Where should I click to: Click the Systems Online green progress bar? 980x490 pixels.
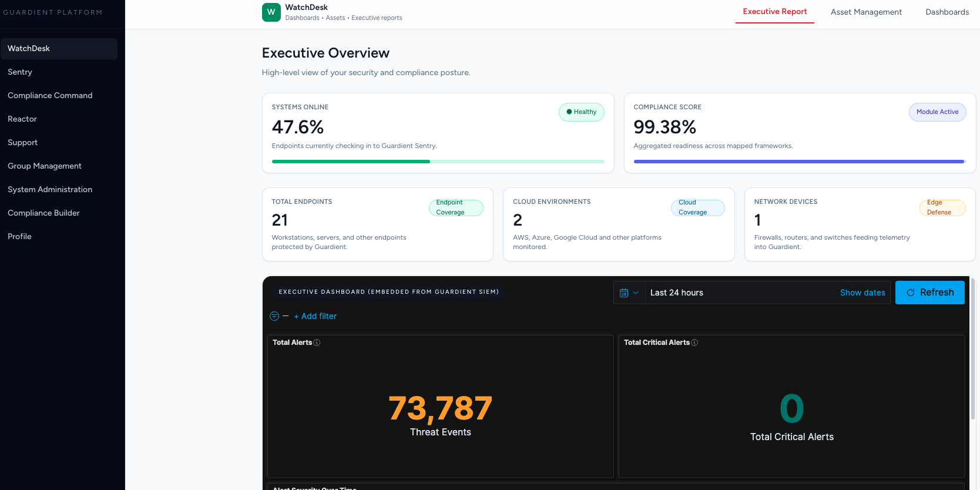pyautogui.click(x=438, y=162)
